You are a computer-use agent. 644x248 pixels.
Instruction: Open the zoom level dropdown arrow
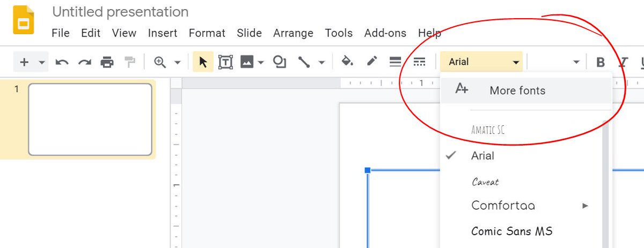point(178,62)
